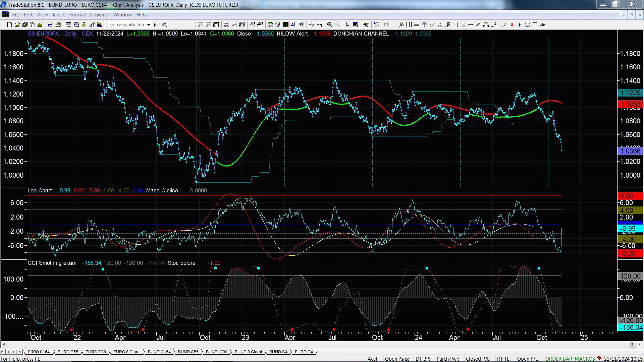644x362 pixels.
Task: Open the File menu
Action: [15, 15]
